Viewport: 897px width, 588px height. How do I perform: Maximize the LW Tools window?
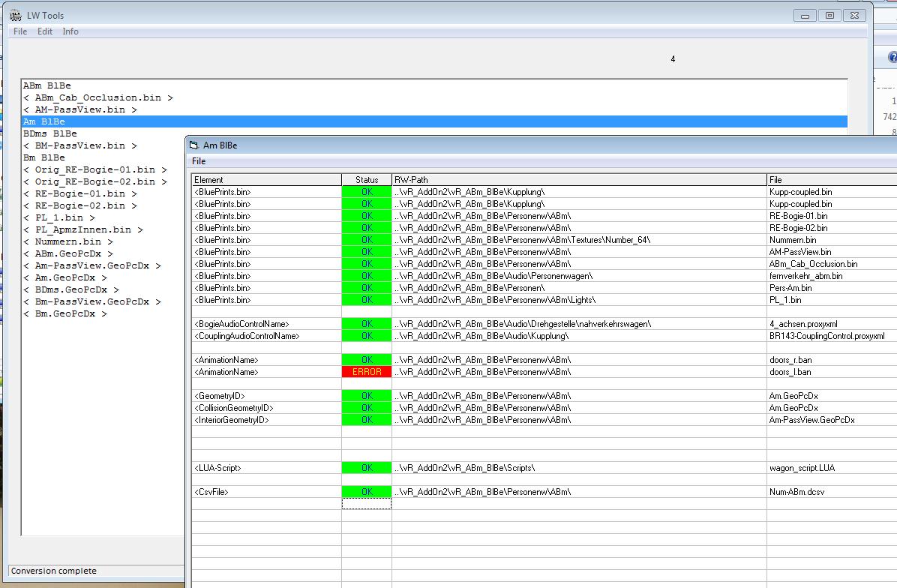pyautogui.click(x=829, y=15)
